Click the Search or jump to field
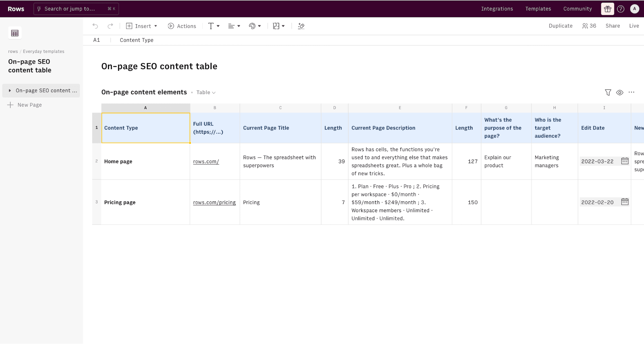This screenshot has height=344, width=644. (76, 9)
